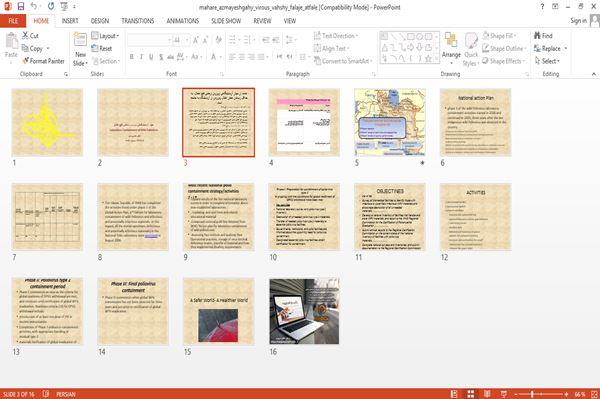This screenshot has height=399, width=600.
Task: Click the Quick Styles icon
Action: point(471,41)
